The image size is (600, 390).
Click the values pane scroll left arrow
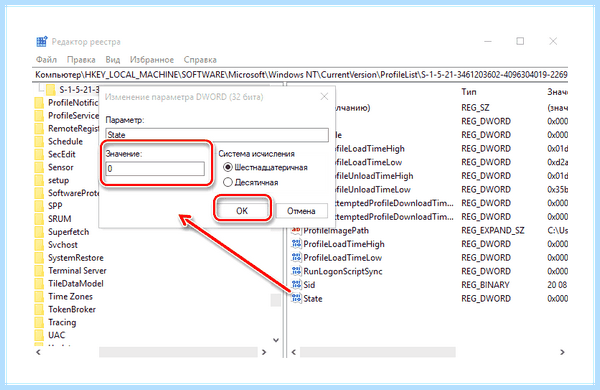click(293, 352)
